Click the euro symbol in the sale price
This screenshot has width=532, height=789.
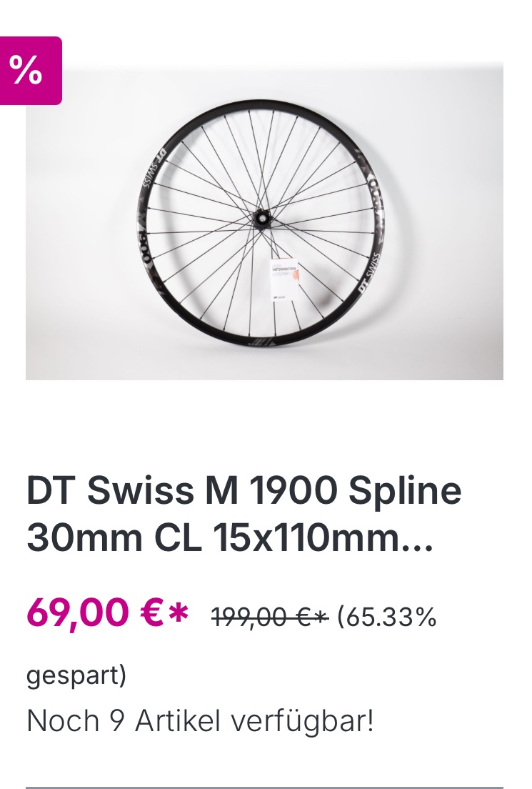(151, 613)
